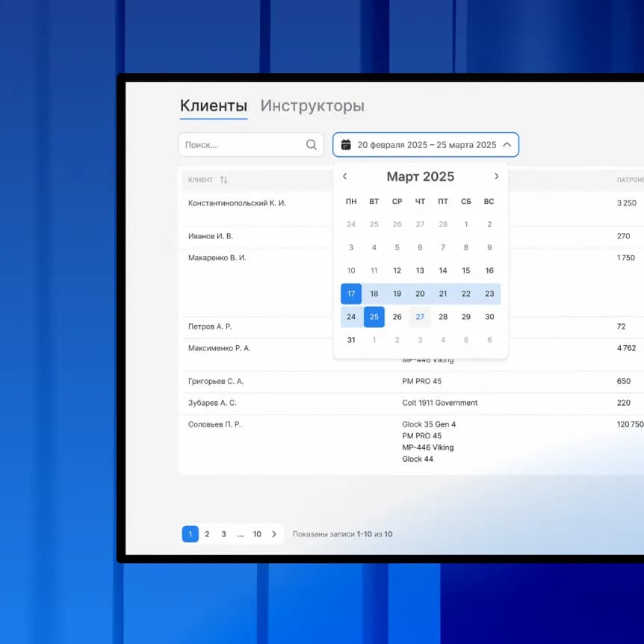Jump to pagination page 10
The image size is (644, 644).
point(257,534)
